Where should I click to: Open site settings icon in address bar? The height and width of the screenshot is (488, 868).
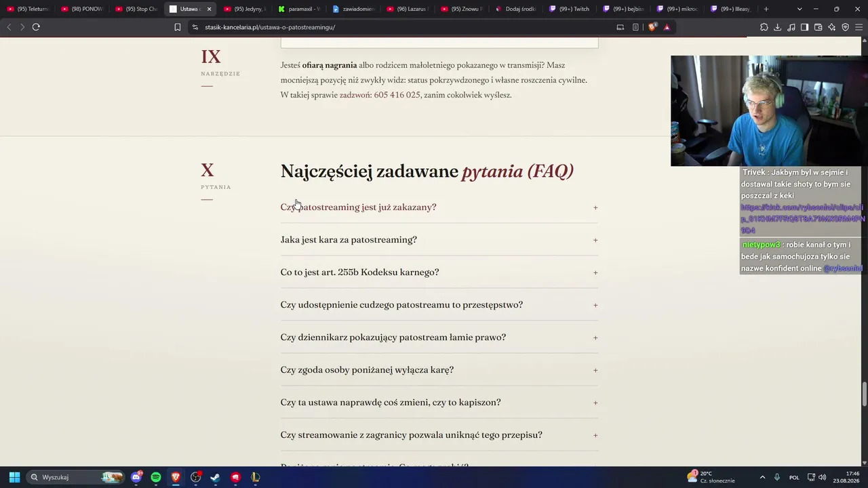pos(195,27)
